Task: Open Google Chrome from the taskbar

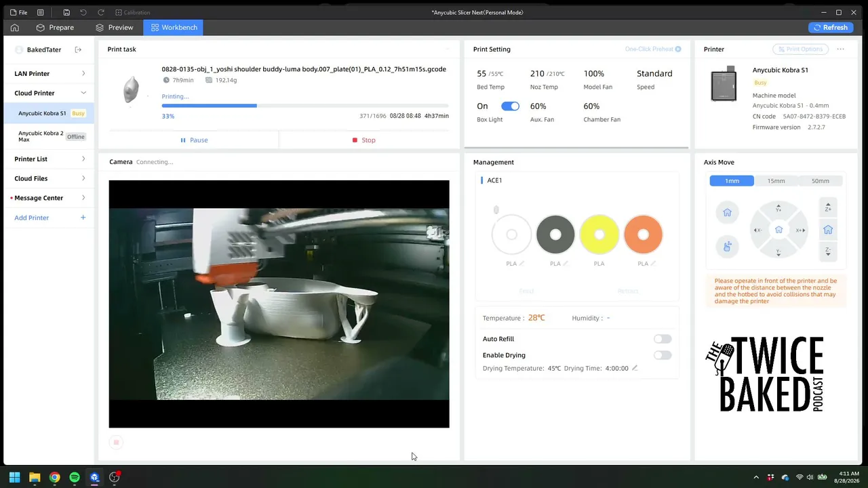Action: [55, 477]
